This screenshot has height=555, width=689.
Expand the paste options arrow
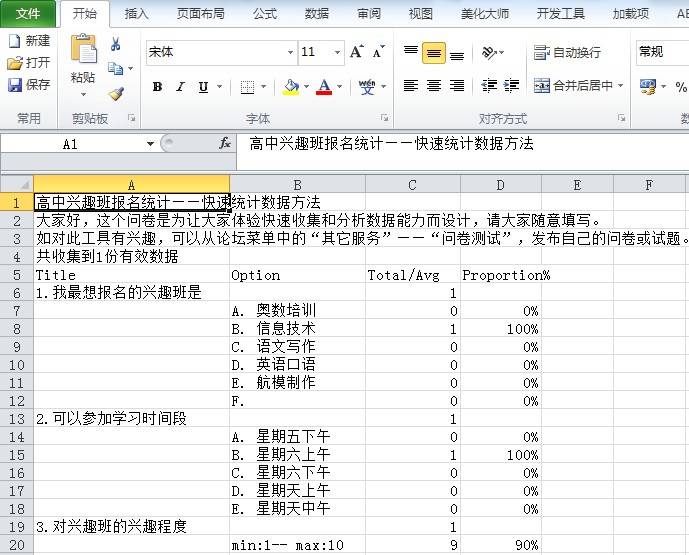pos(83,94)
